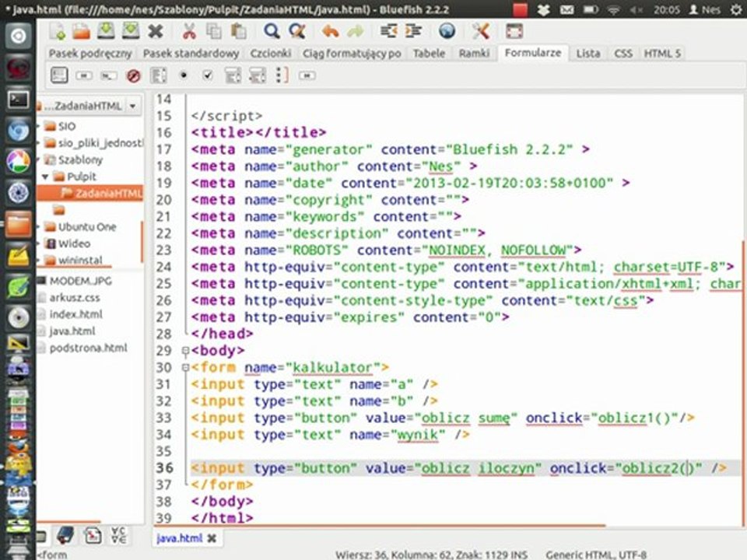Open the Czcionki toolbar tab

pos(271,54)
